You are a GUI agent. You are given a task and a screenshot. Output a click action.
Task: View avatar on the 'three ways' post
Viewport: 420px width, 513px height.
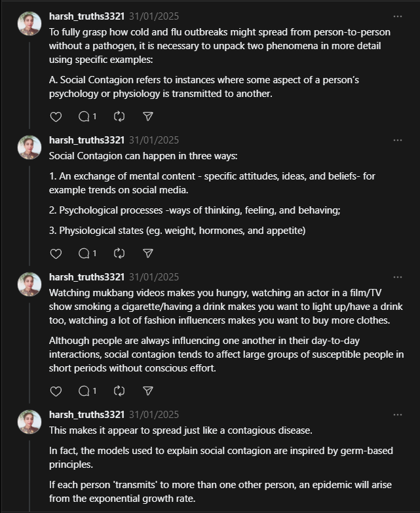(29, 147)
